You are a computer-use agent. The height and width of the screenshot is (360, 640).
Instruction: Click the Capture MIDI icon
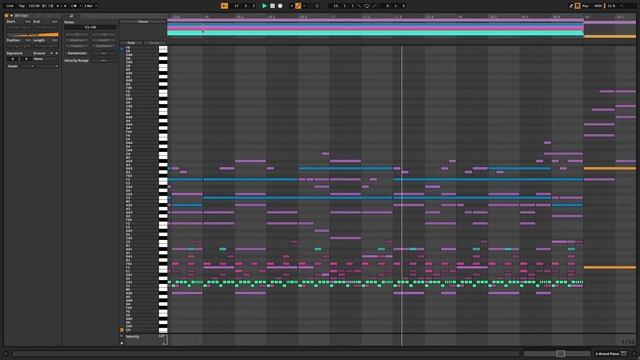point(317,6)
